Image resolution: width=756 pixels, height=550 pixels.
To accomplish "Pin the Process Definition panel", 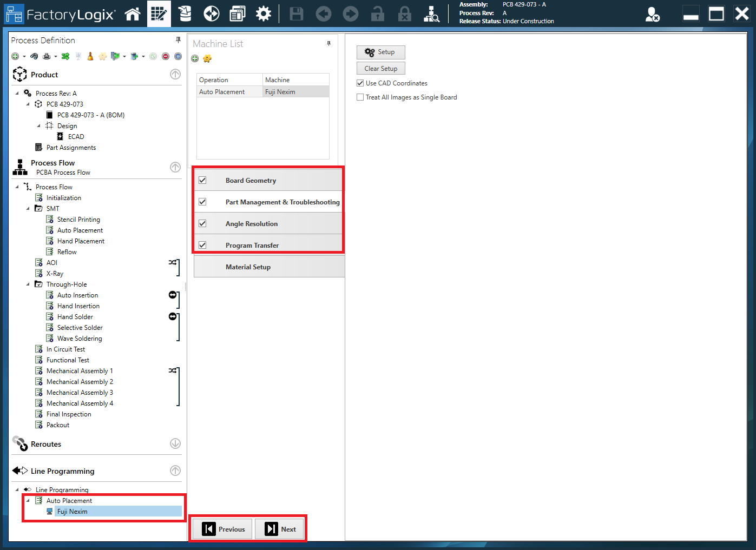I will click(x=178, y=40).
